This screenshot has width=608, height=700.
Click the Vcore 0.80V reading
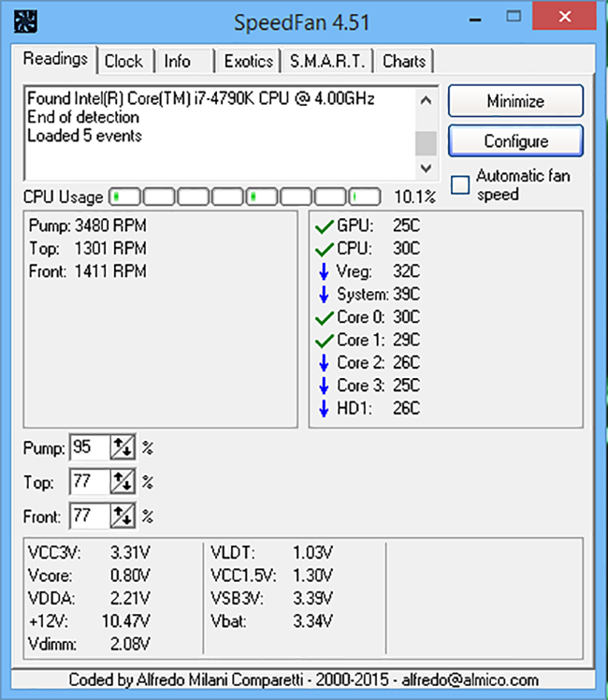point(89,576)
